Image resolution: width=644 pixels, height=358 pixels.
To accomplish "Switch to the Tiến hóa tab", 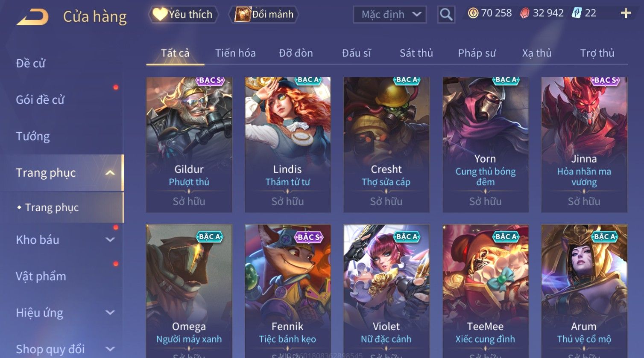I will click(235, 53).
